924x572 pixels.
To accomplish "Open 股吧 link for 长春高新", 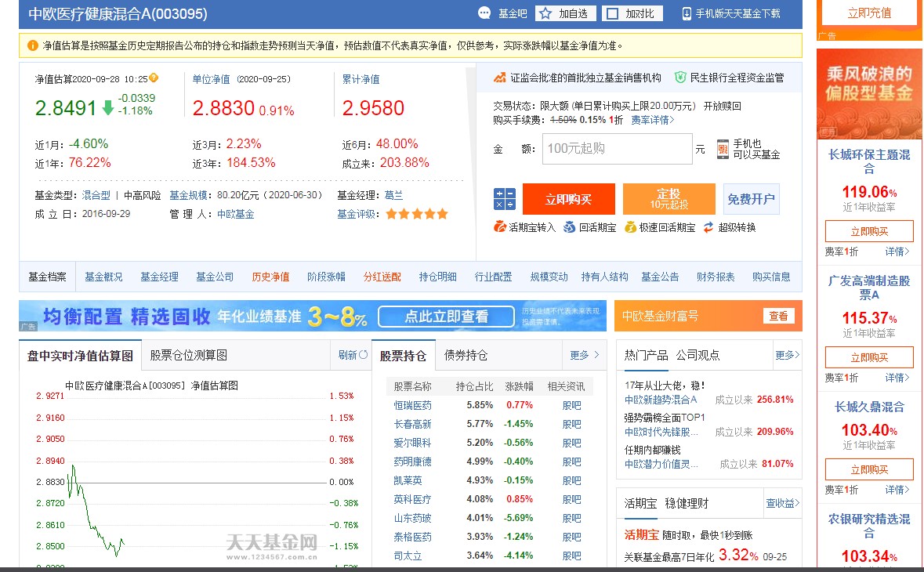I will 571,424.
